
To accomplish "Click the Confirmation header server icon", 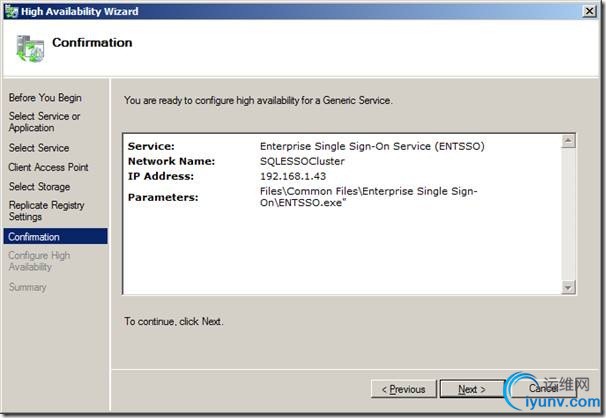I will pyautogui.click(x=30, y=49).
